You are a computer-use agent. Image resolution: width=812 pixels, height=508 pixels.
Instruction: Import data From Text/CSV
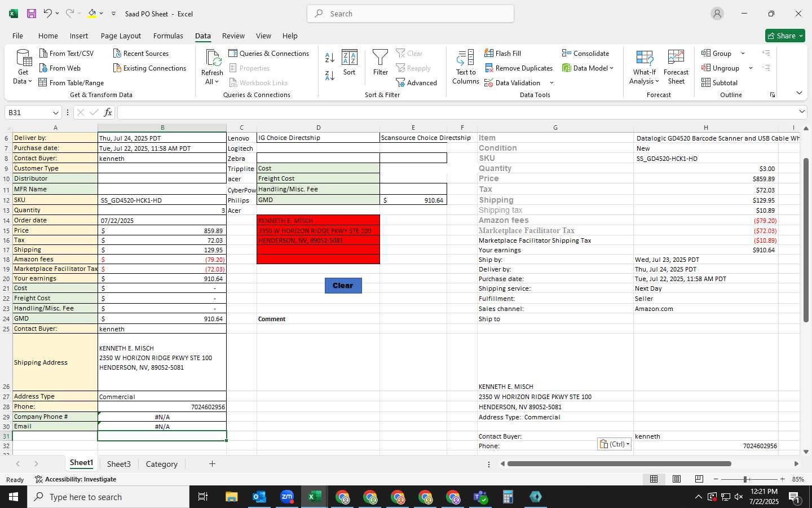coord(67,54)
